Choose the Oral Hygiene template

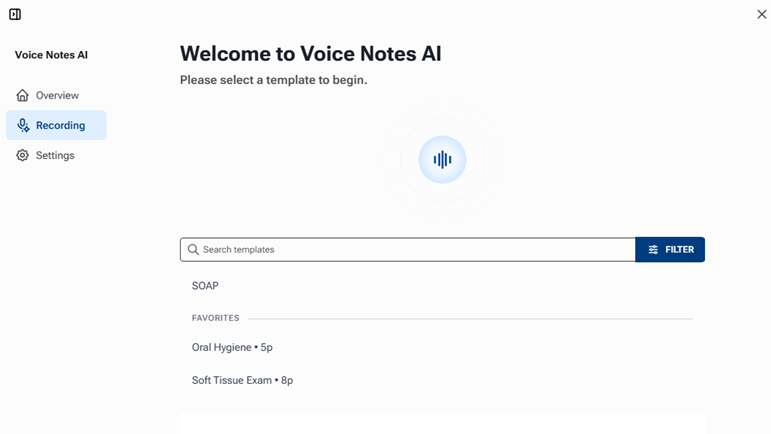click(x=232, y=347)
